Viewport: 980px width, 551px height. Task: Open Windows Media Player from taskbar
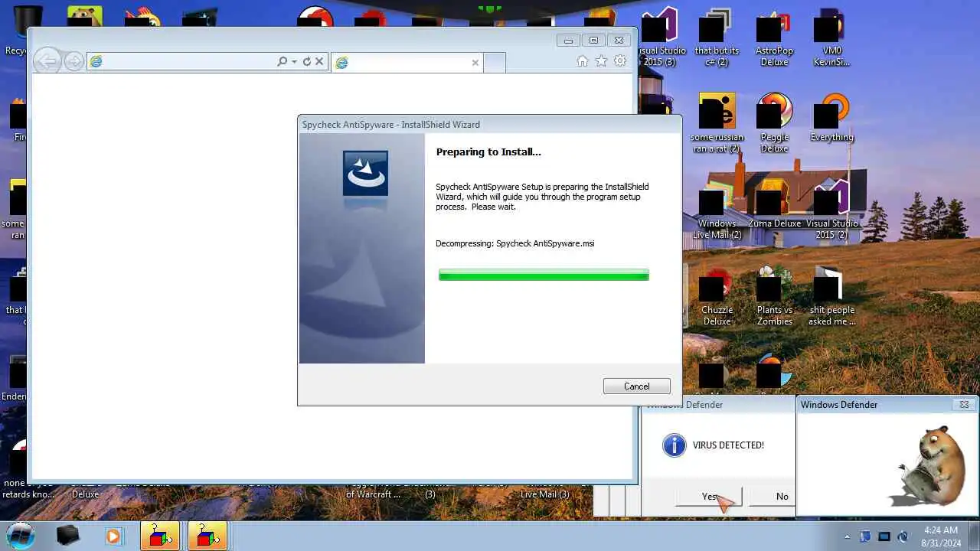click(x=113, y=536)
